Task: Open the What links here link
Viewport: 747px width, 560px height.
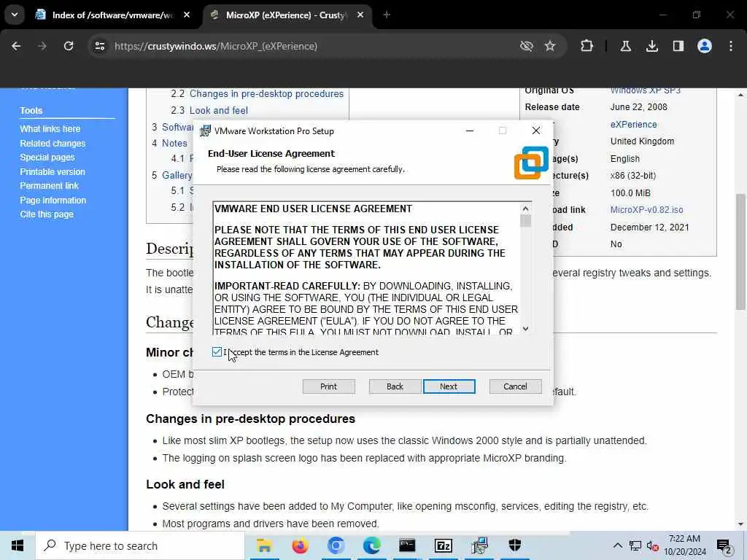Action: (x=50, y=129)
